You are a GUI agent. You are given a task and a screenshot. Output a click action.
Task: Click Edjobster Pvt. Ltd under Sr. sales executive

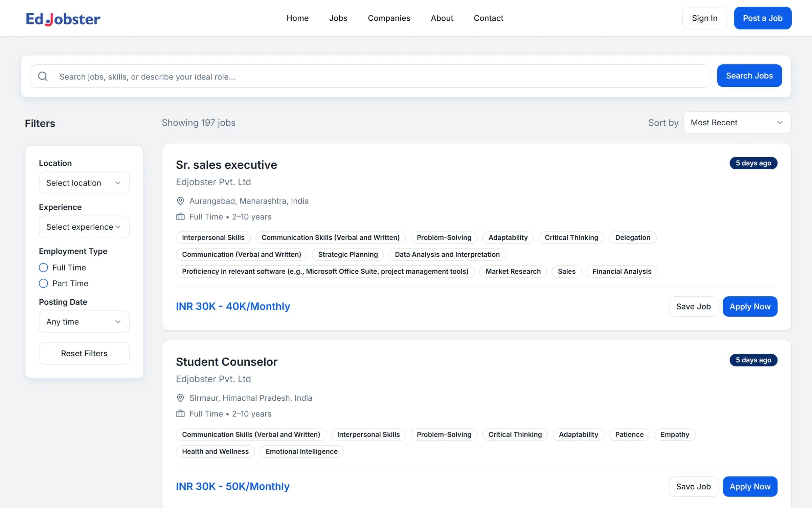pos(213,182)
